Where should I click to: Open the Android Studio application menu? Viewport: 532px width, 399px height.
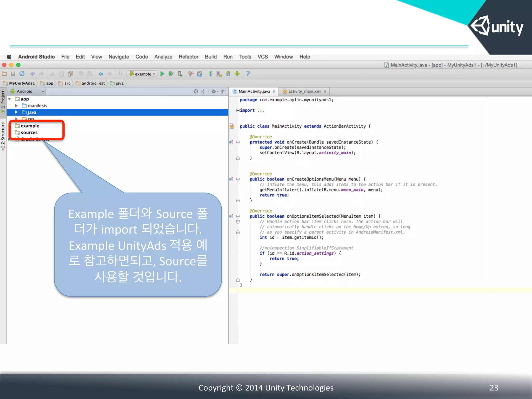click(36, 57)
